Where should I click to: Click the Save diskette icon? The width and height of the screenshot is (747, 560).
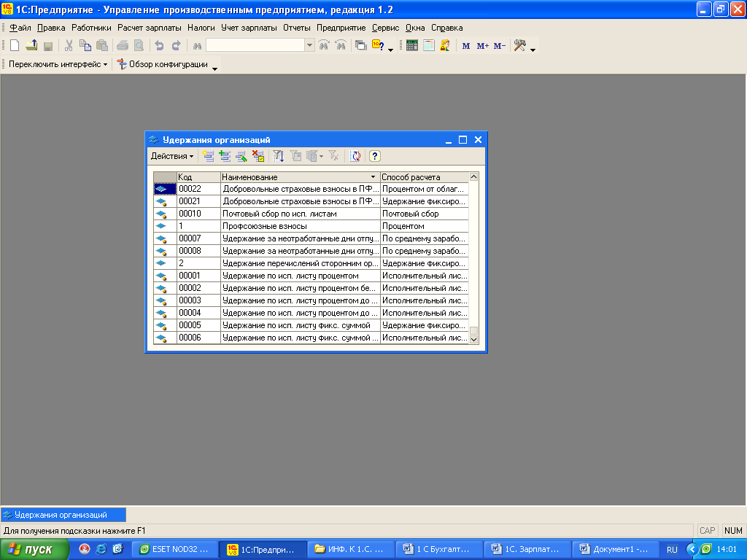click(48, 46)
